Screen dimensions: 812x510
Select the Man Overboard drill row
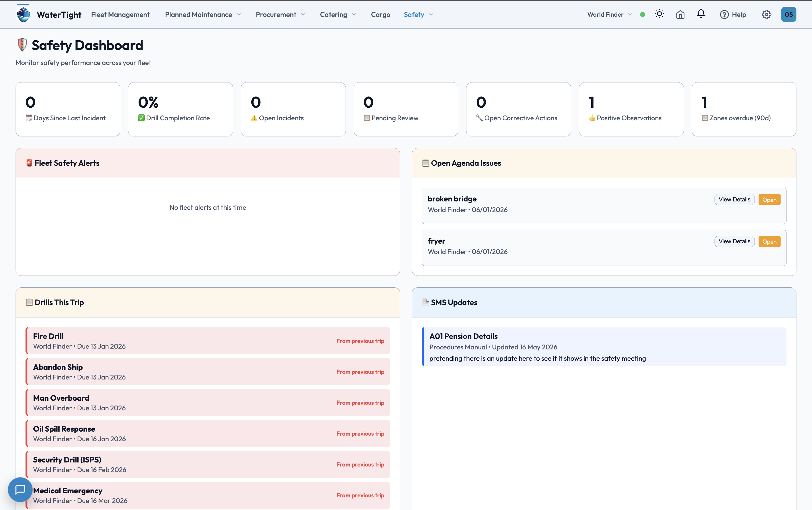(x=208, y=402)
